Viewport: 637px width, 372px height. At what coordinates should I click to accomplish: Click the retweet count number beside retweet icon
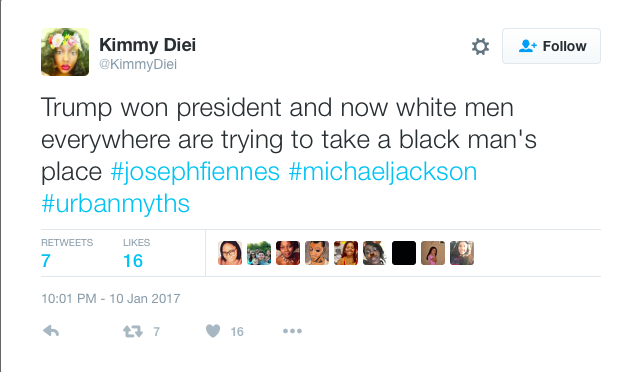[x=156, y=332]
